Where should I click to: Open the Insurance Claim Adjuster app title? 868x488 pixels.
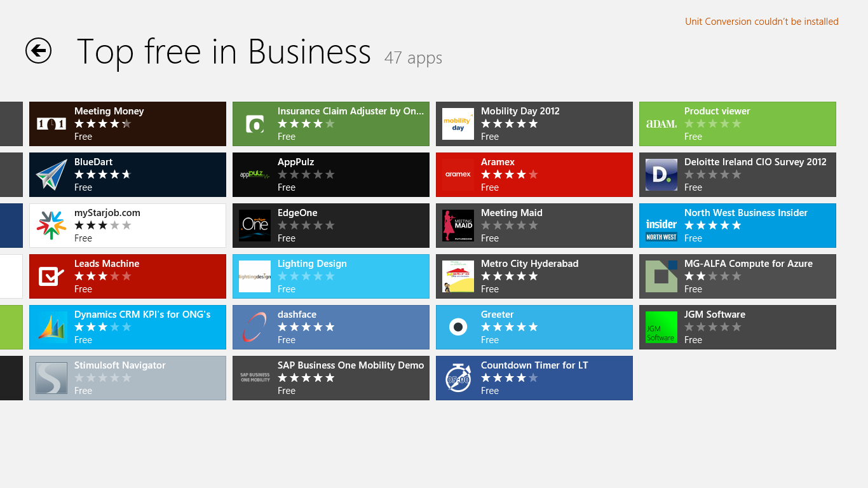point(350,111)
